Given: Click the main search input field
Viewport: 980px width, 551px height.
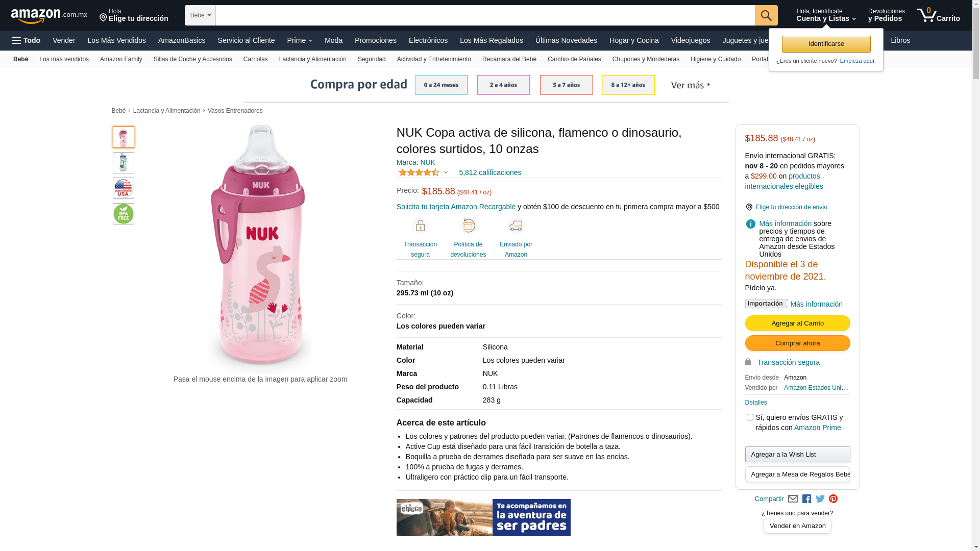Looking at the screenshot, I should pyautogui.click(x=485, y=15).
